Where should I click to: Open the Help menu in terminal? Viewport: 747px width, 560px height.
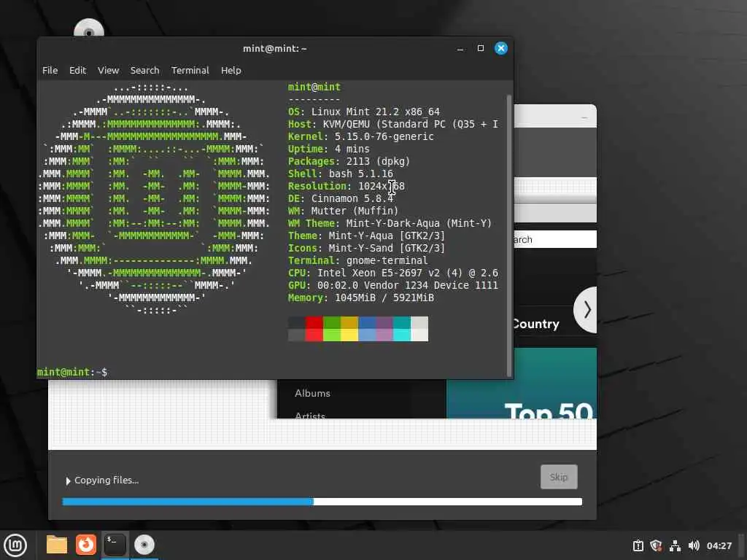click(x=231, y=71)
